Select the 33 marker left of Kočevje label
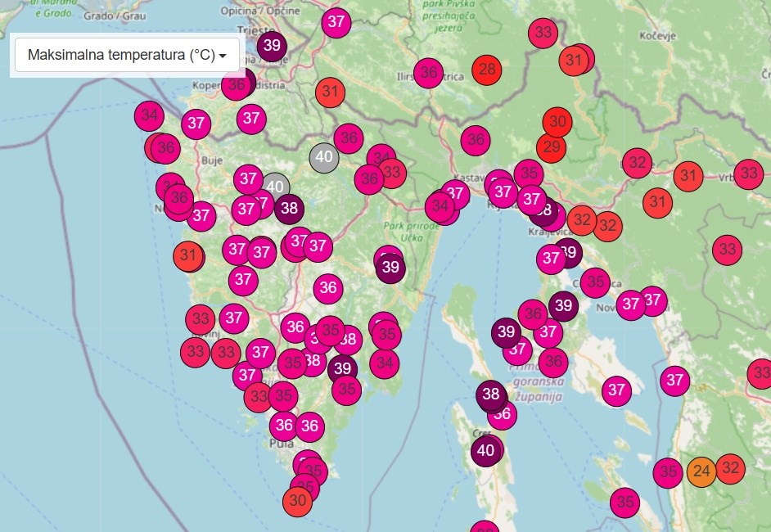This screenshot has height=532, width=771. click(x=543, y=33)
